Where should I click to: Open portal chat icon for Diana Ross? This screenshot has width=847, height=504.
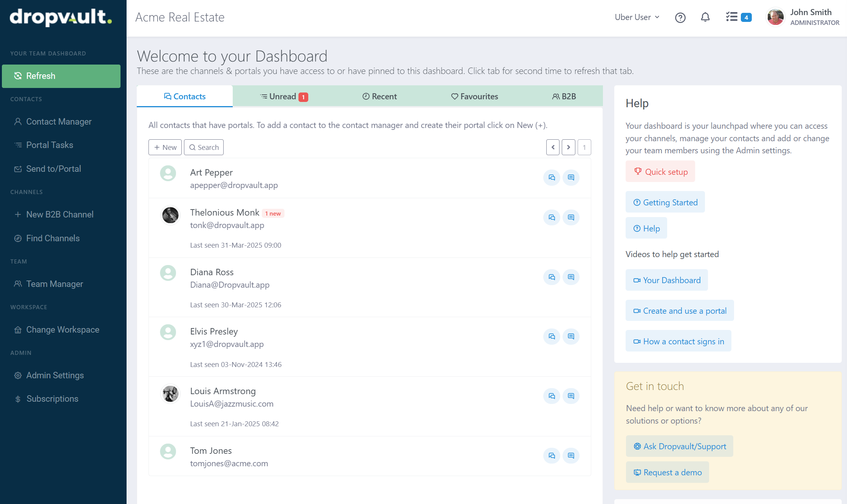coord(552,277)
